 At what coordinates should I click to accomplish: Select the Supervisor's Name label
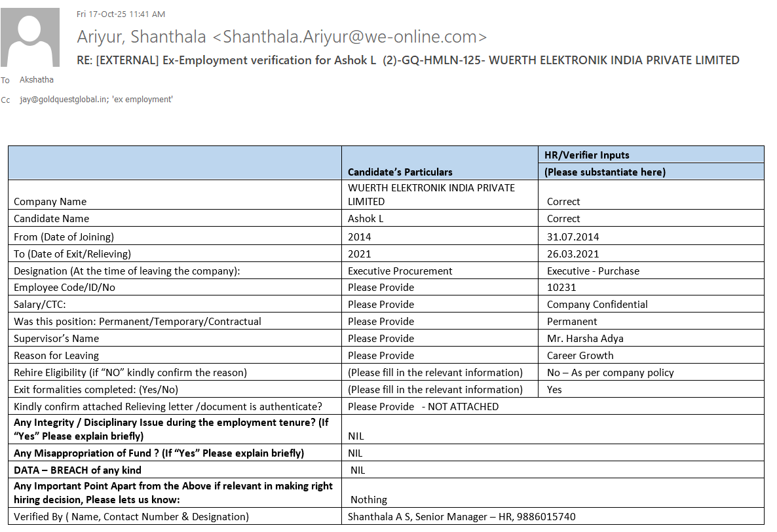point(56,338)
